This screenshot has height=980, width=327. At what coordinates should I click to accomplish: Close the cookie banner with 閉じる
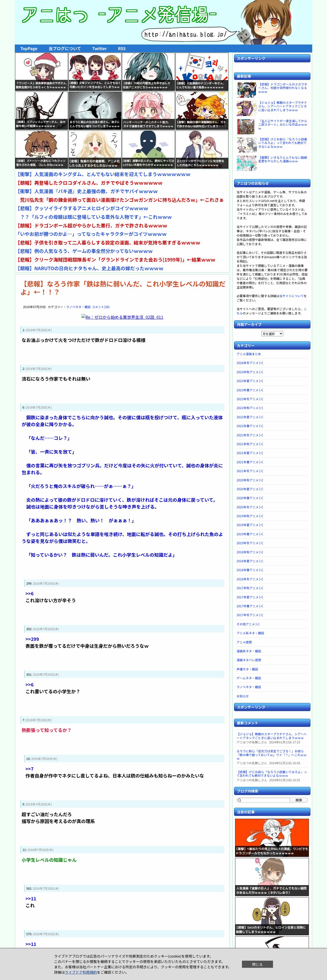257,964
